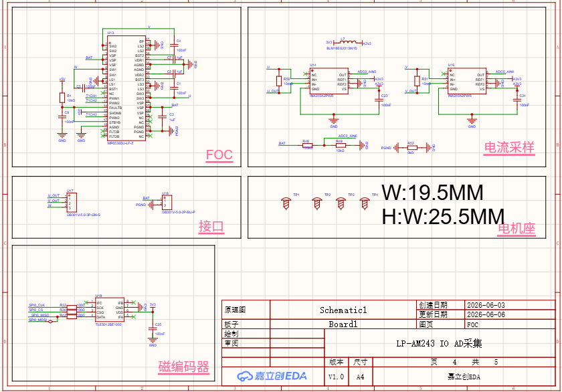Image resolution: width=562 pixels, height=392 pixels.
Task: Select shunt resistor R51
Action: click(x=417, y=81)
